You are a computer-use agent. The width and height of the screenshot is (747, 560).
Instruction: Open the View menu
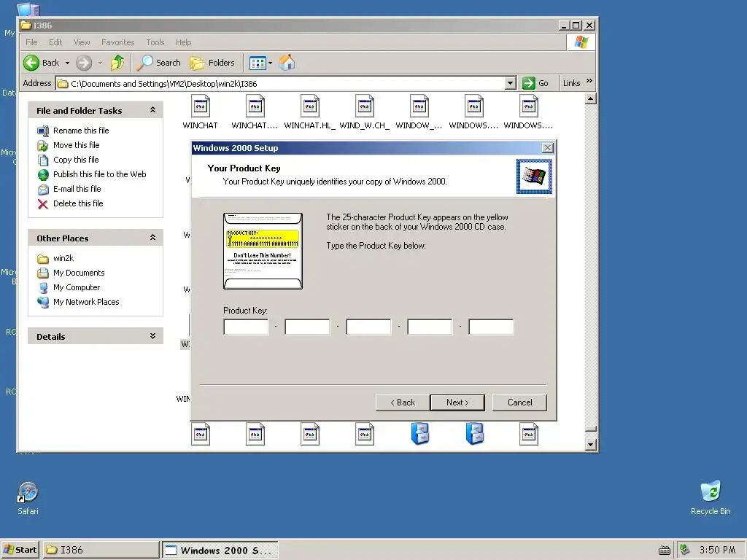pos(82,42)
